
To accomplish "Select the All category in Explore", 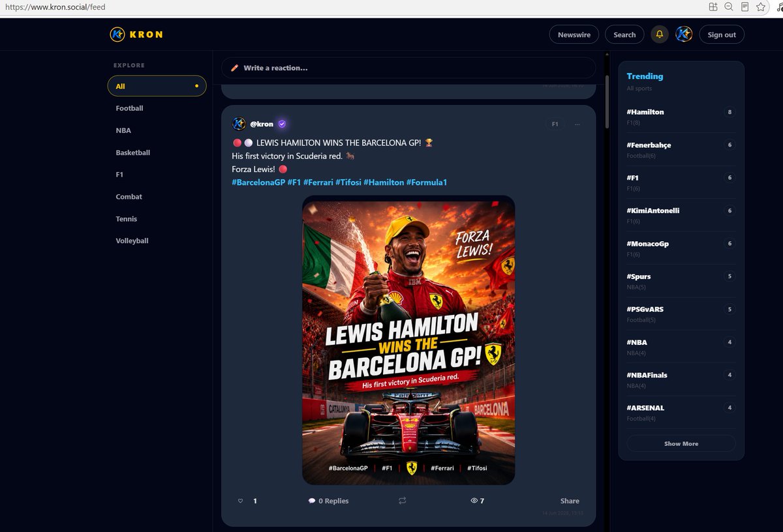I will (157, 86).
